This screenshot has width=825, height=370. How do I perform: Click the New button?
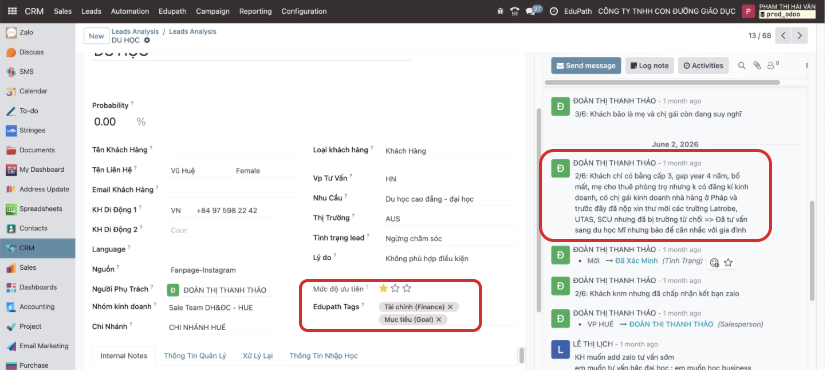click(x=96, y=36)
